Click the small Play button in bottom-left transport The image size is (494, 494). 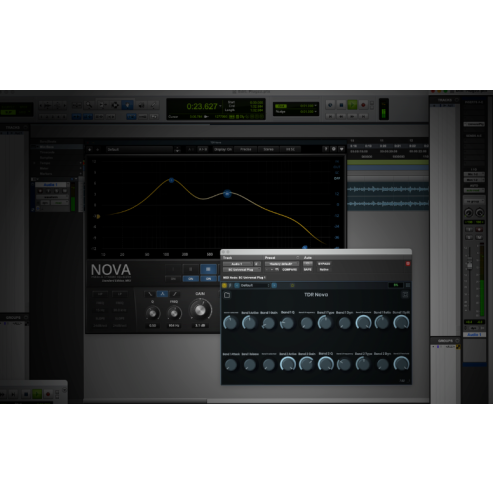37,394
